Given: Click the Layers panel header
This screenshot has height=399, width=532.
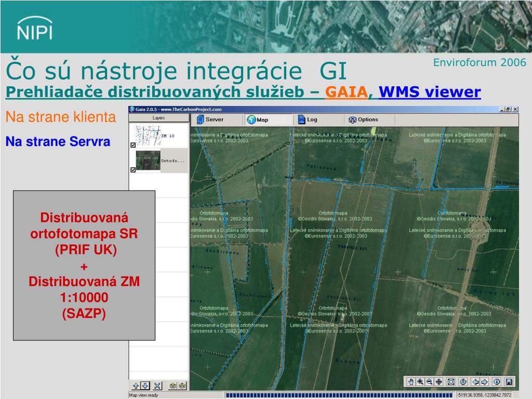Looking at the screenshot, I should [x=159, y=118].
